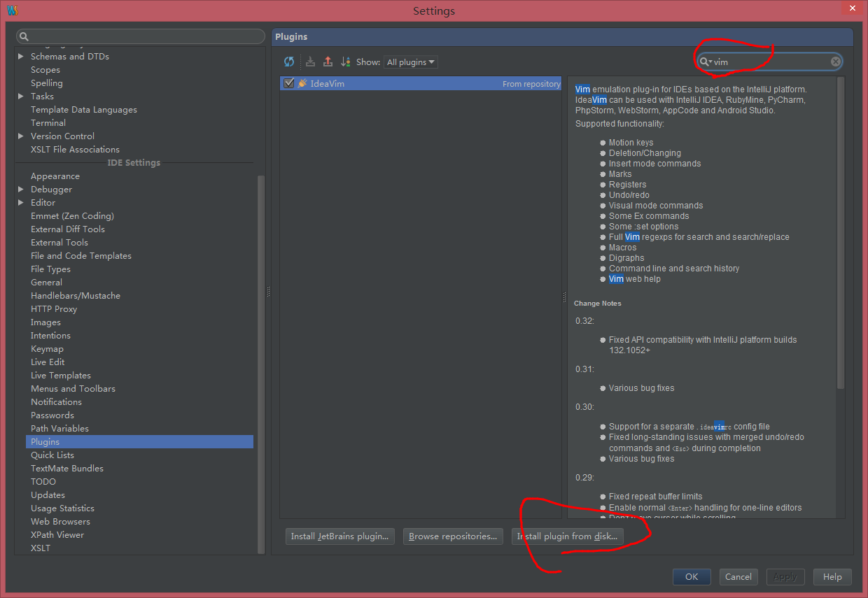Select Notifications settings
Viewport: 868px width, 598px height.
tap(56, 402)
